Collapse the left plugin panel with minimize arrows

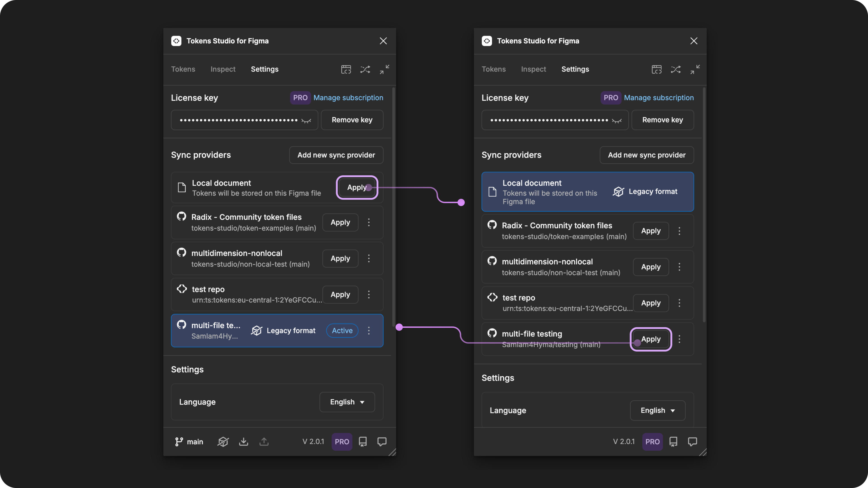[384, 69]
